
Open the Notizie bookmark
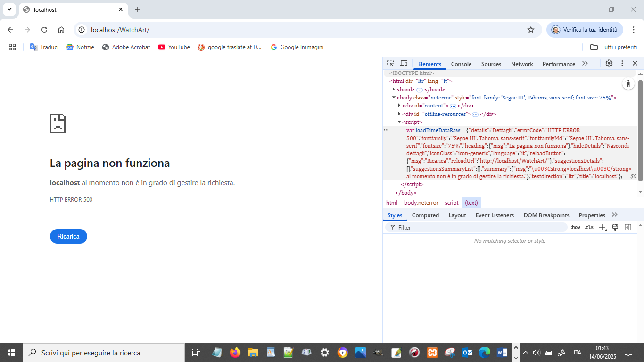[x=80, y=47]
